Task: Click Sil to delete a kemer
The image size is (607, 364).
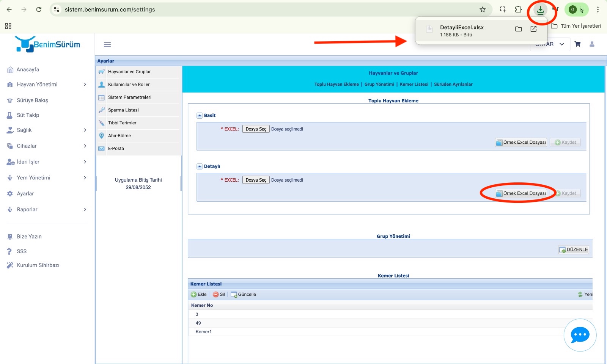Action: [x=219, y=294]
